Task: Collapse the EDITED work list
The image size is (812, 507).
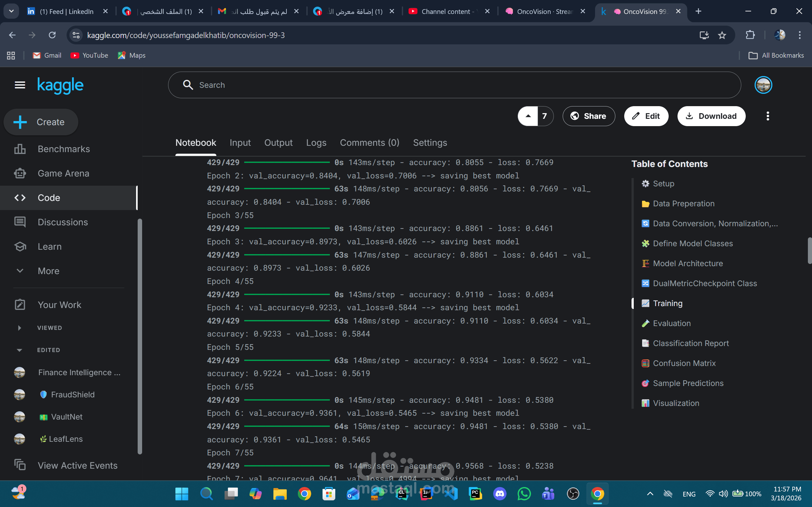Action: click(x=19, y=350)
